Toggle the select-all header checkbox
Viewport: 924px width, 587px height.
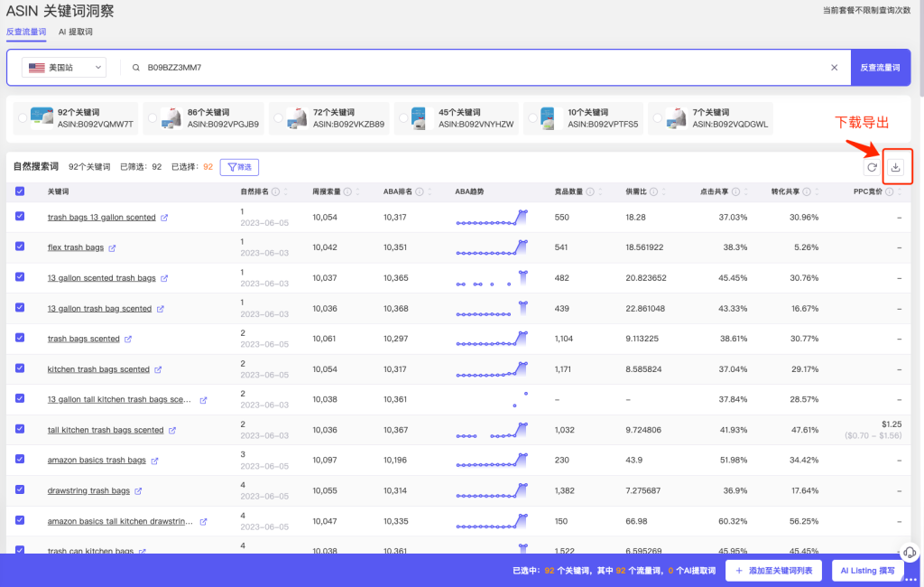[20, 191]
